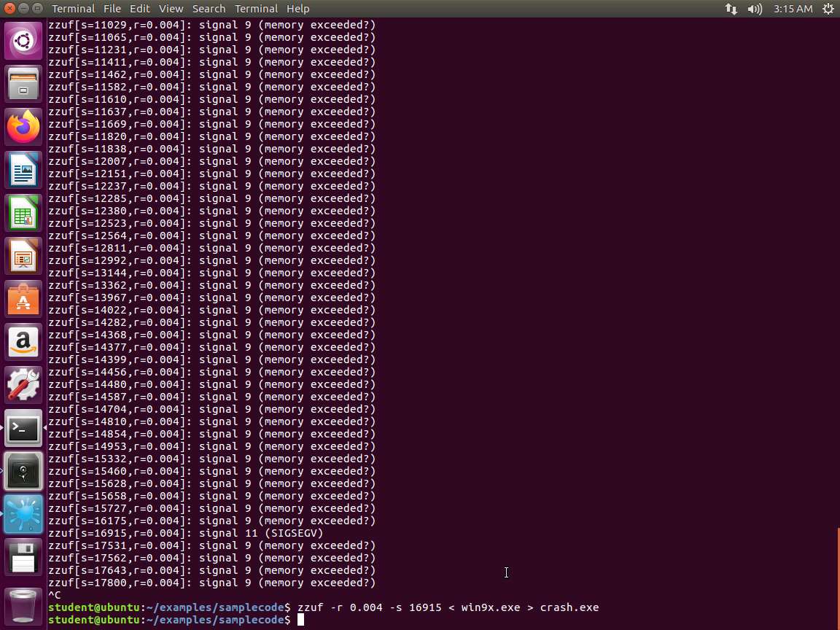Open the floppy disk drive icon
The image size is (840, 630).
23,558
